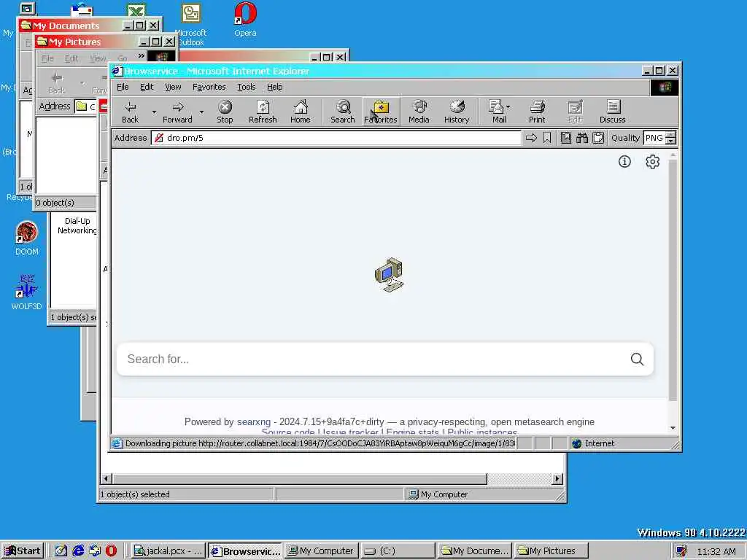Open the File menu in Internet Explorer
The height and width of the screenshot is (560, 747).
coord(123,87)
